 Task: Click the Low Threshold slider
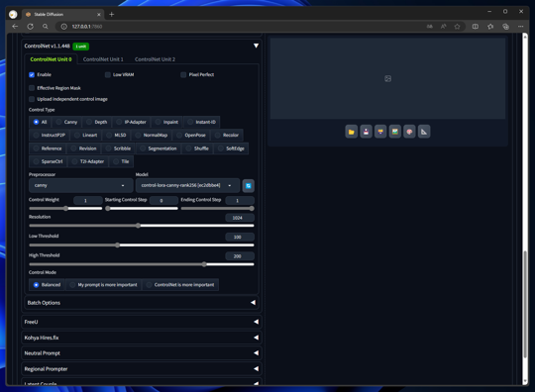click(142, 245)
